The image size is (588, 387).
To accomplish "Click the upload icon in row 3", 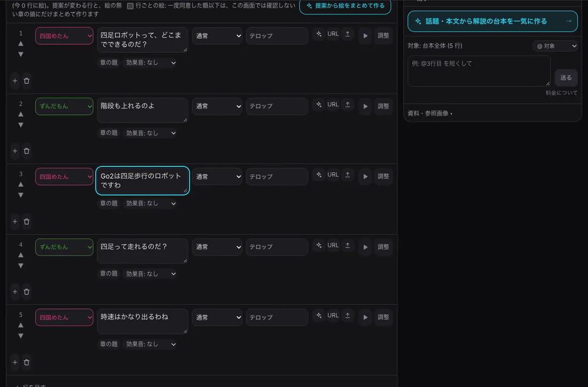I will click(347, 175).
